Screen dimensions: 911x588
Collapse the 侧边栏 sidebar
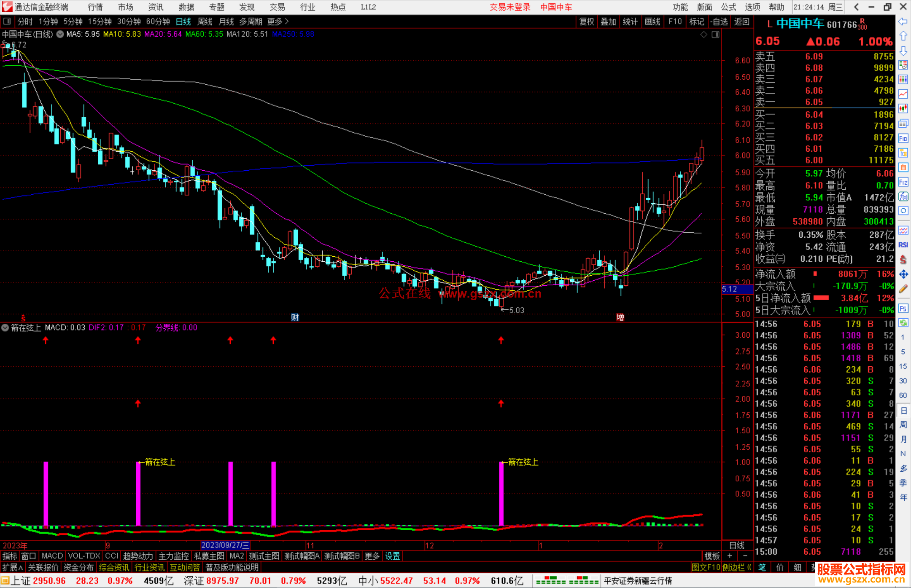pyautogui.click(x=736, y=567)
